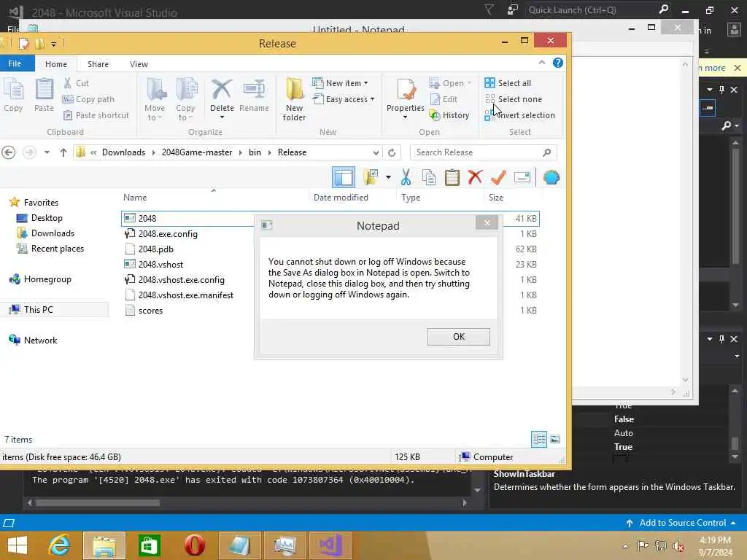Open Opera from the taskbar
The height and width of the screenshot is (560, 747).
coord(194,545)
